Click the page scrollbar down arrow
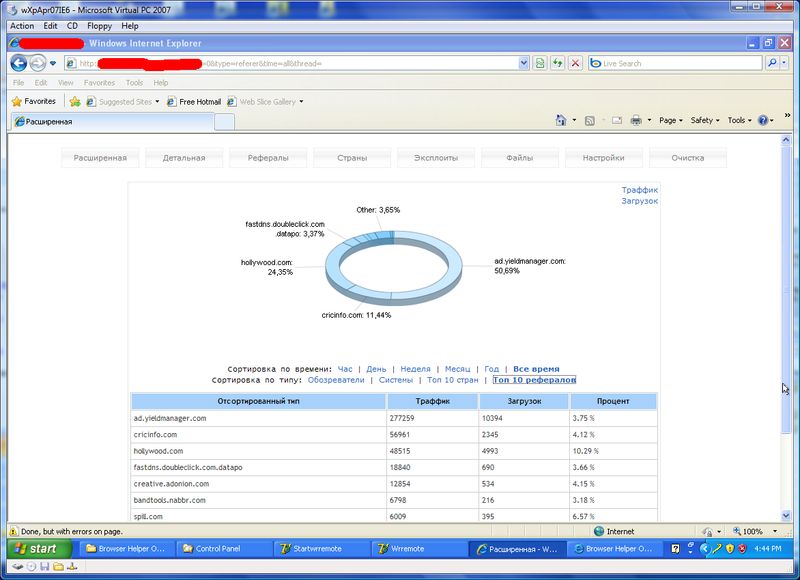Viewport: 800px width, 580px height. pyautogui.click(x=786, y=516)
